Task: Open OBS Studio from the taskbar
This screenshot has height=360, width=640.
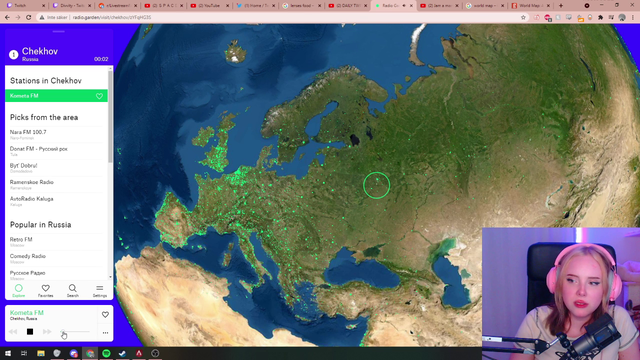Action: point(155,353)
